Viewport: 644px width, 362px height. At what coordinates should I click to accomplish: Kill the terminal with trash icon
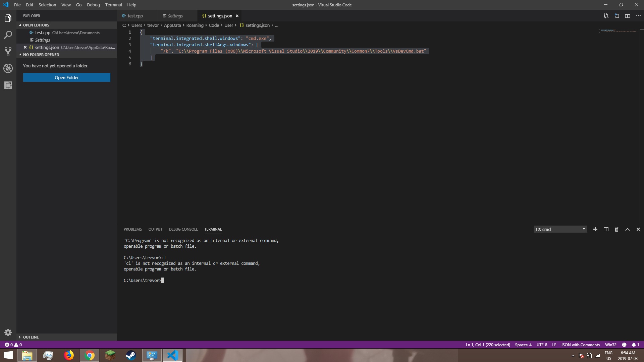coord(616,229)
